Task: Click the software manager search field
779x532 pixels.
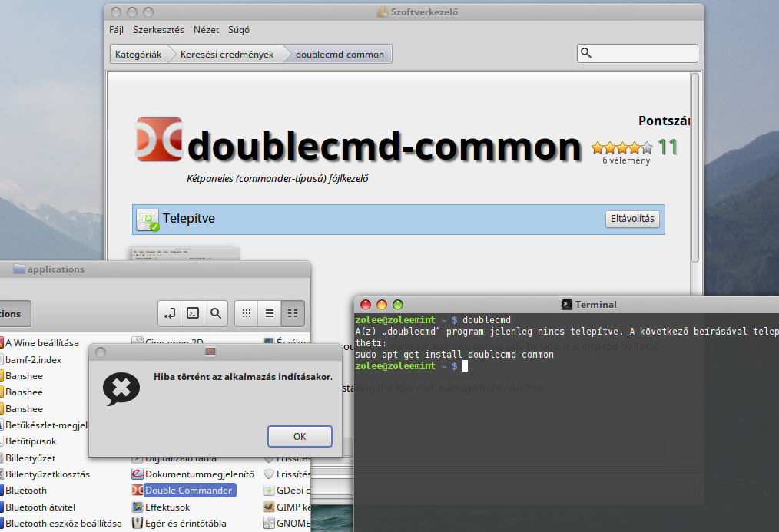Action: point(638,53)
